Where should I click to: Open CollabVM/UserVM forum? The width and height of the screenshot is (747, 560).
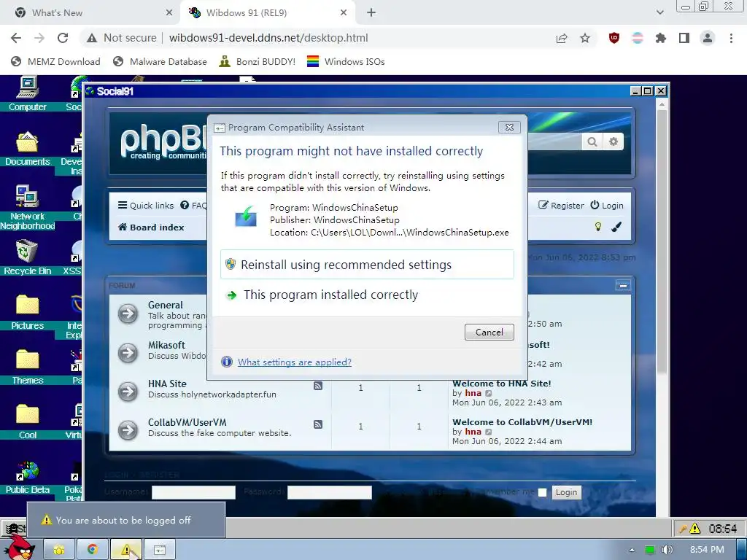click(x=187, y=422)
